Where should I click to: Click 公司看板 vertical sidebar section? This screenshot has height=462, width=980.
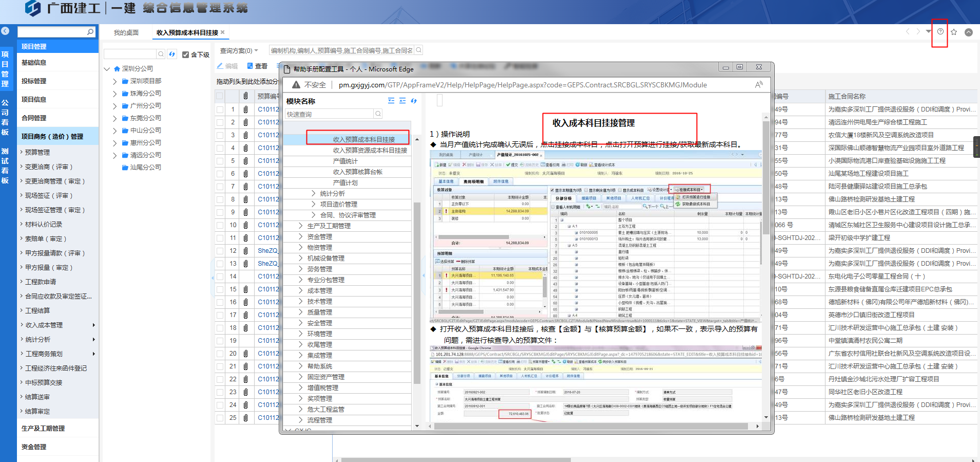tap(5, 117)
